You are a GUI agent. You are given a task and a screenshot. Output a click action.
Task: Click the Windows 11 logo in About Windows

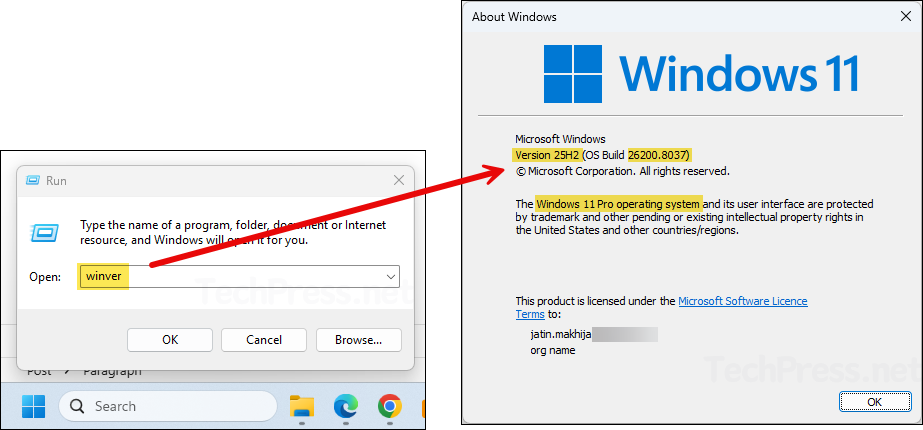pyautogui.click(x=700, y=73)
